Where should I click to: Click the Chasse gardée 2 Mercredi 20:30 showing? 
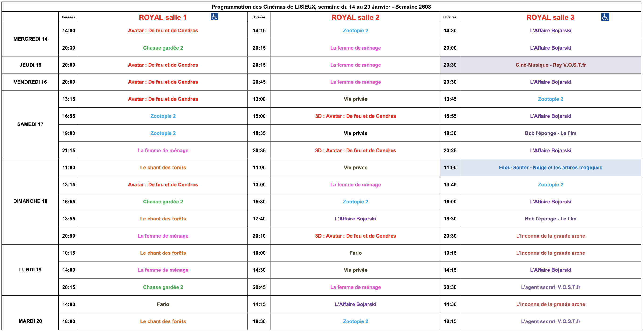[x=163, y=48]
